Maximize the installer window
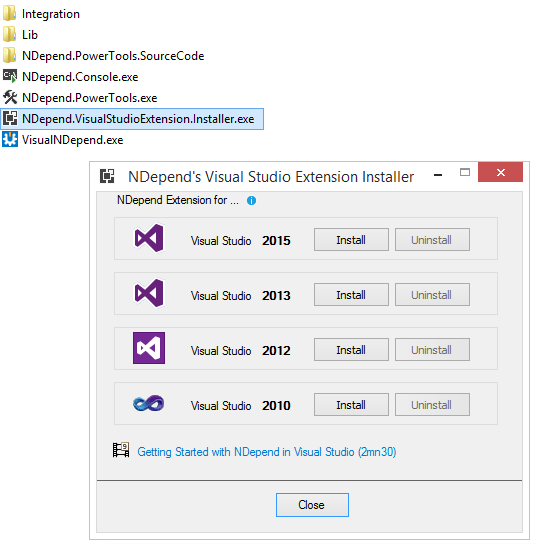538x550 pixels. pos(465,172)
